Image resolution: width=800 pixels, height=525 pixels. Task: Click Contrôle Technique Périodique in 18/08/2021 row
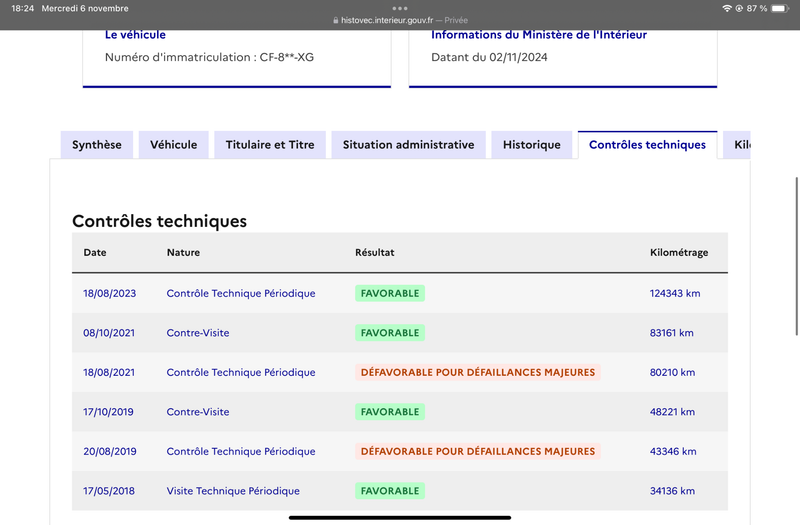(241, 372)
